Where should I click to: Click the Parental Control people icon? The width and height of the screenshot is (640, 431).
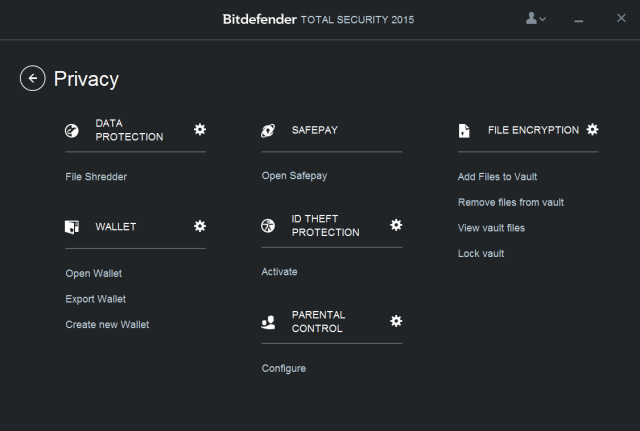pos(268,322)
